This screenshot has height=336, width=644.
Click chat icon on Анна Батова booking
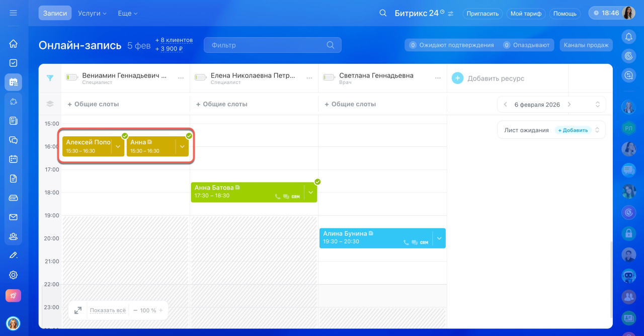[286, 197]
